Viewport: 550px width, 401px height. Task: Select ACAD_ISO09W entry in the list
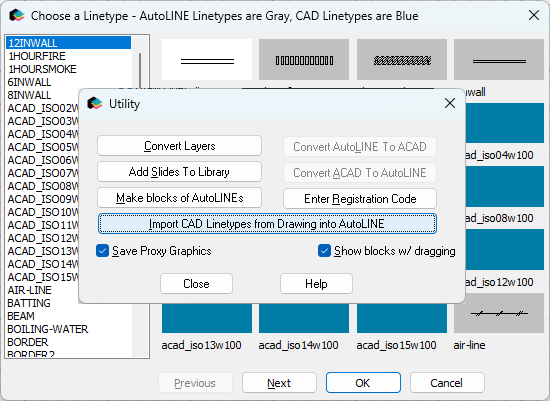coord(42,199)
